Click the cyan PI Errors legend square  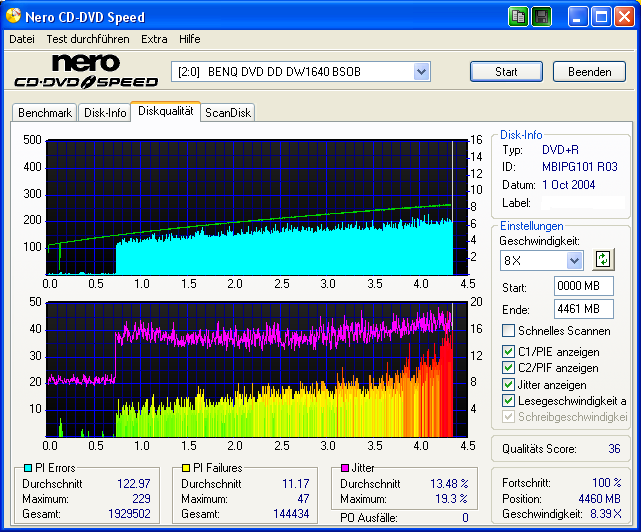click(27, 468)
